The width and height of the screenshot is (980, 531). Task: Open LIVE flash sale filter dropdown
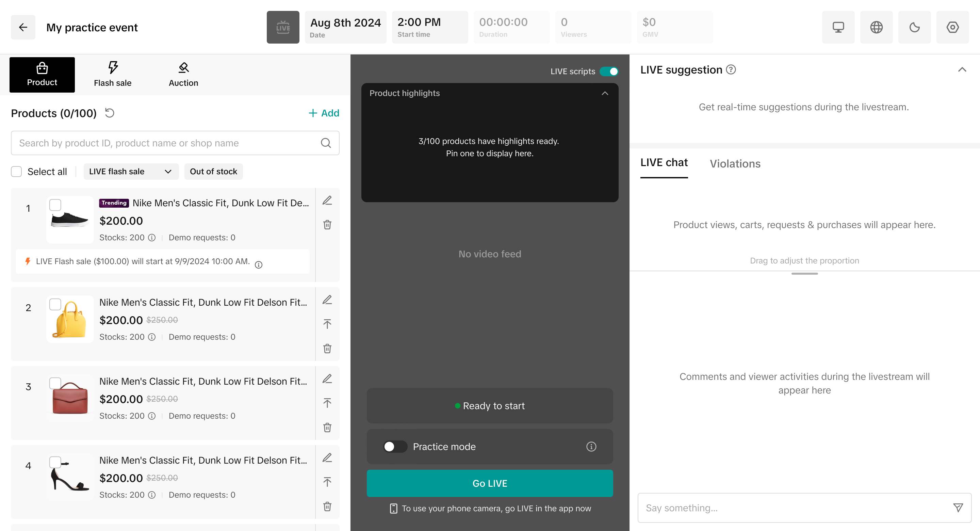130,172
